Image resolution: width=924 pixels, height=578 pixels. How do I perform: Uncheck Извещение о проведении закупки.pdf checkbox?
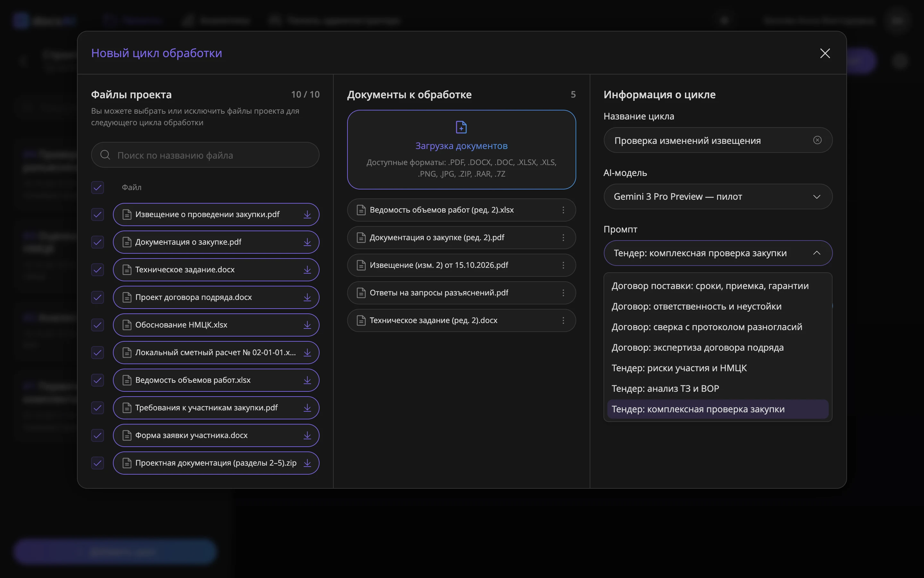pos(97,215)
